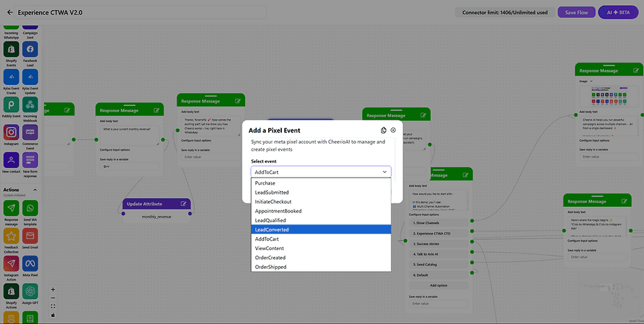Select LeadQualified in the dropdown list

pos(321,220)
